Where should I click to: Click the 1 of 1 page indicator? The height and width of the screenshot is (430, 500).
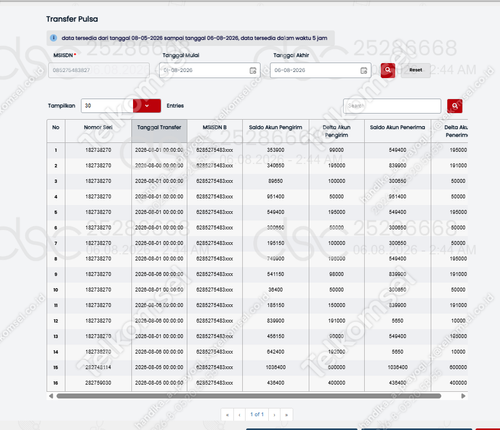tap(257, 415)
